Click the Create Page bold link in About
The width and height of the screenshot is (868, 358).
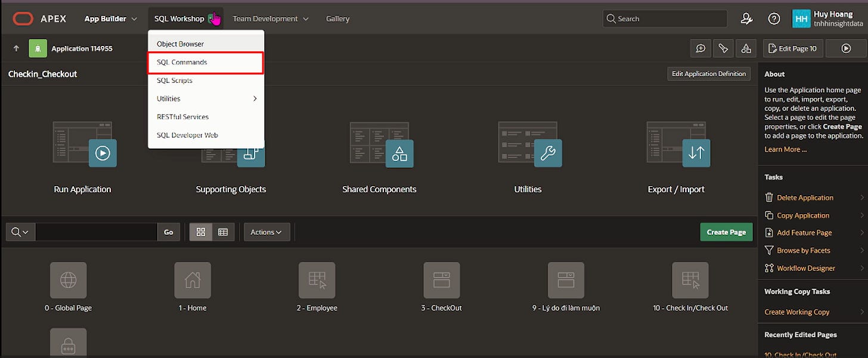point(842,126)
